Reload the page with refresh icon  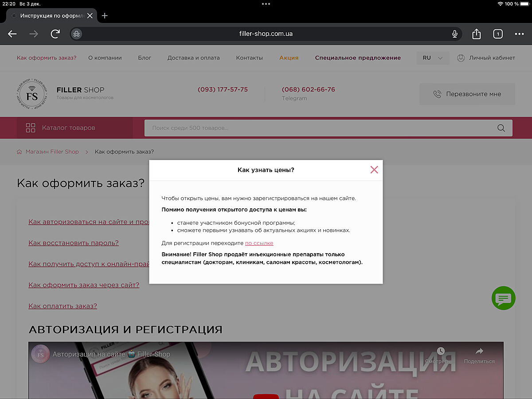[55, 34]
